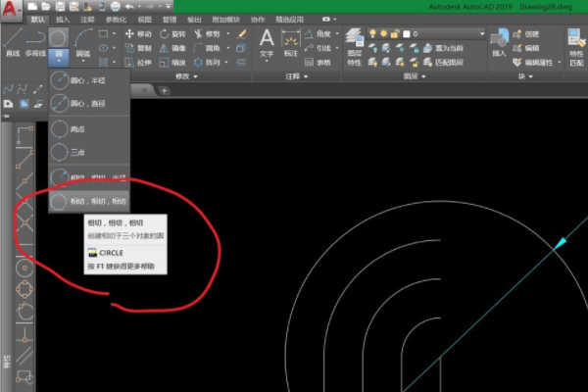This screenshot has width=588, height=392.
Task: Expand the Array tool dropdown arrow
Action: point(226,63)
